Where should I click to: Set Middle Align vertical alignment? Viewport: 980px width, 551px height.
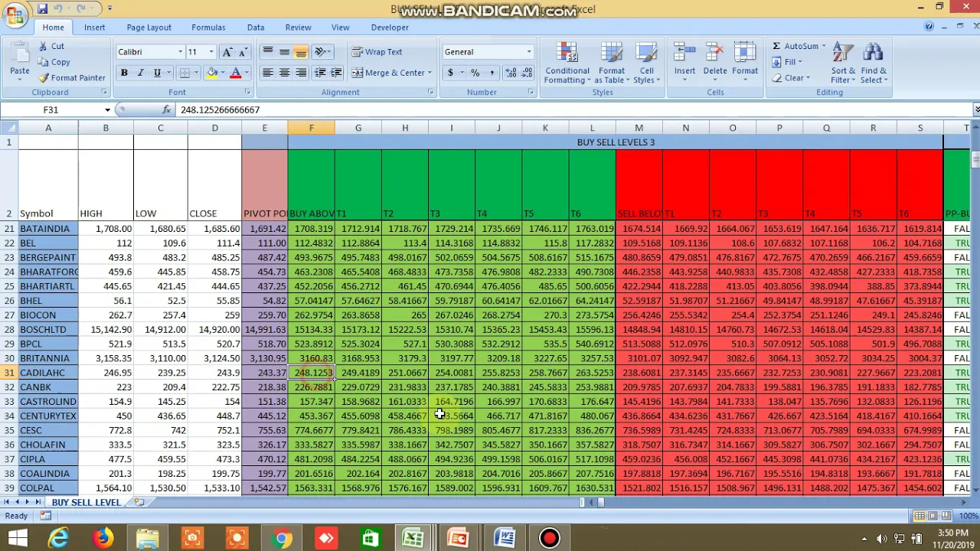[284, 52]
